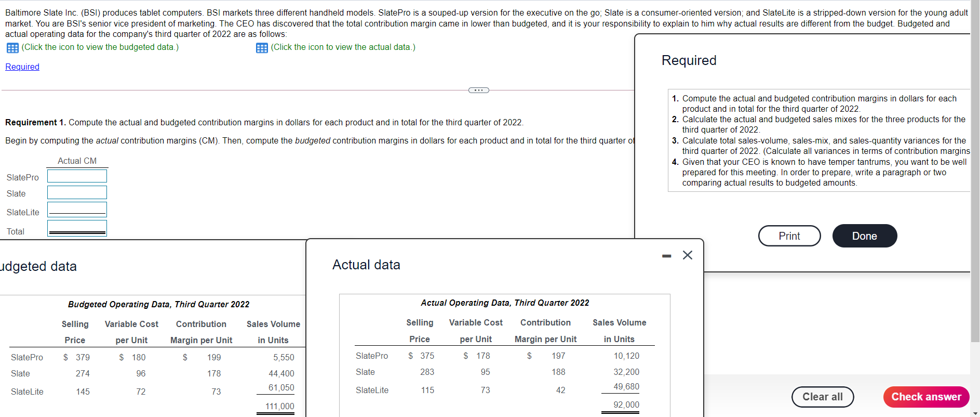Select requirement 4 text about the CEO

pos(825,172)
